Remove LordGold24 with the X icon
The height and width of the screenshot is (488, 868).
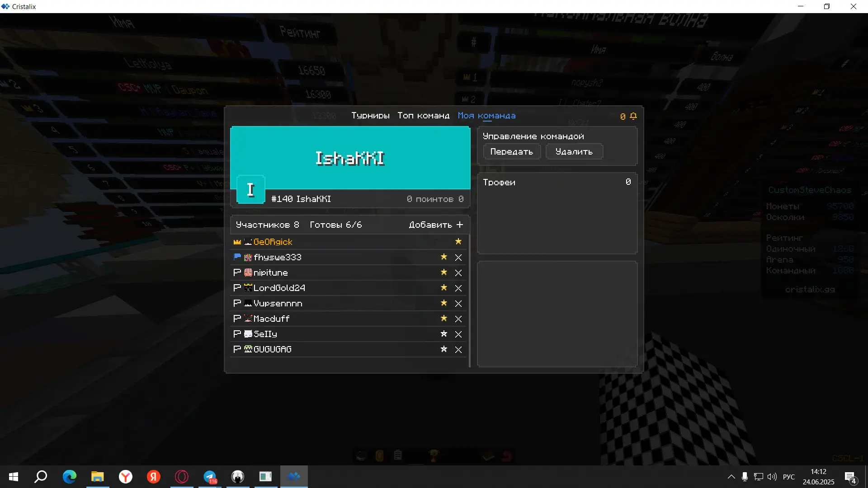click(458, 288)
